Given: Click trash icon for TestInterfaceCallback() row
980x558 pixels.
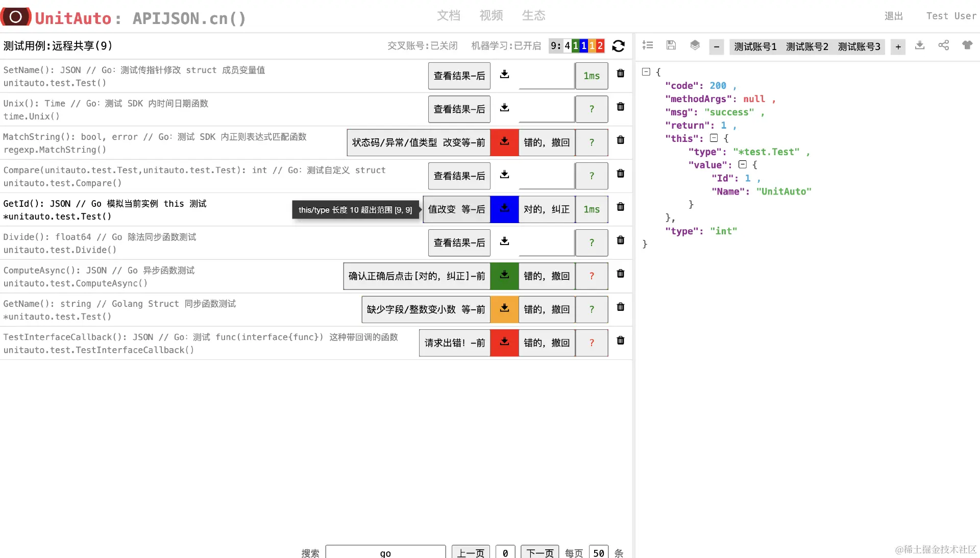Looking at the screenshot, I should click(x=620, y=341).
